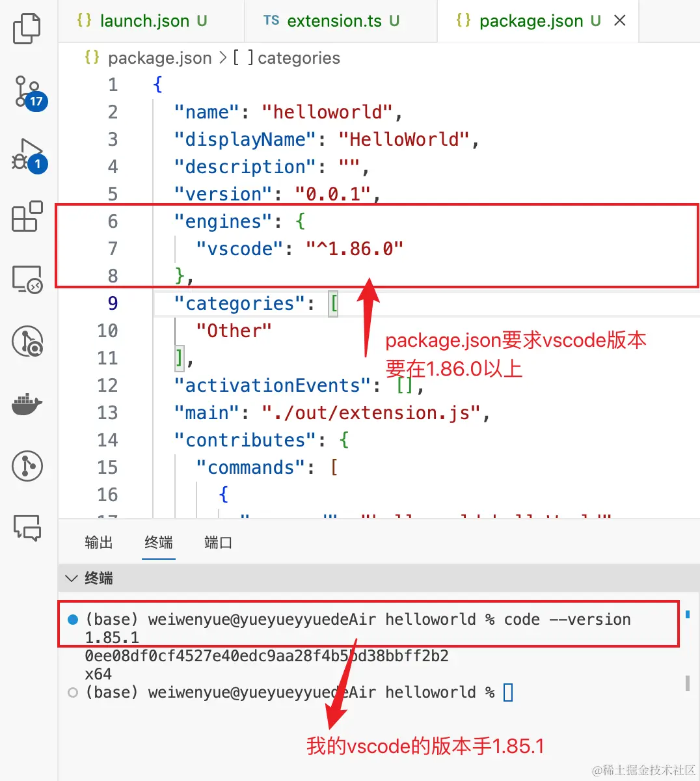This screenshot has width=700, height=781.
Task: Click the terminal prompt input cursor
Action: (x=508, y=692)
